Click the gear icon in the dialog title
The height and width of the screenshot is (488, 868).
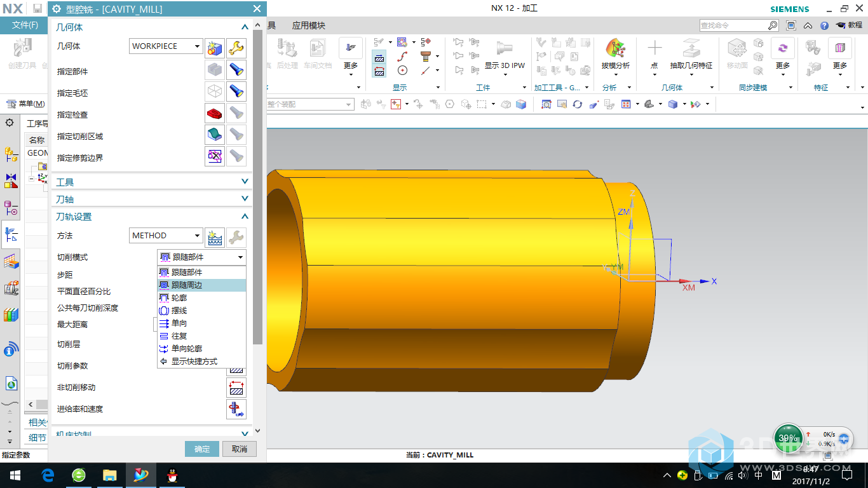click(x=57, y=9)
